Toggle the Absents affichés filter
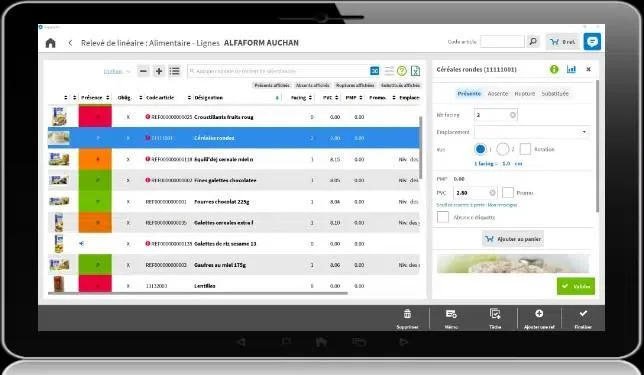Viewport: 644px width, 375px height. point(313,85)
